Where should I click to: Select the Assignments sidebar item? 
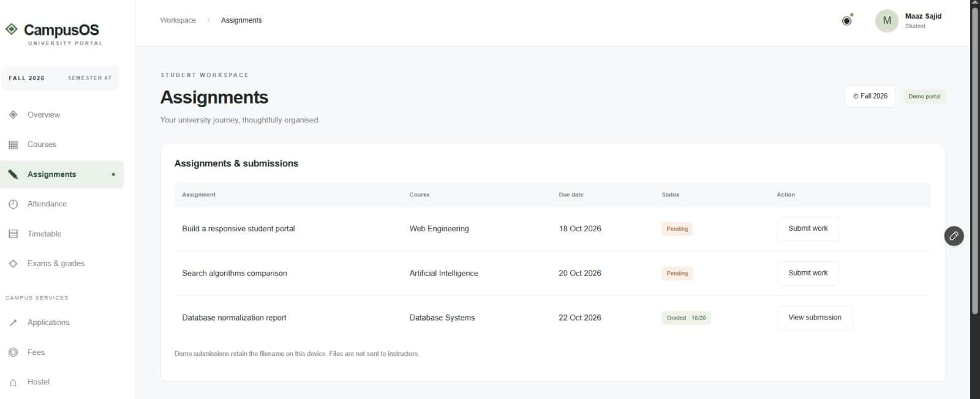coord(62,174)
